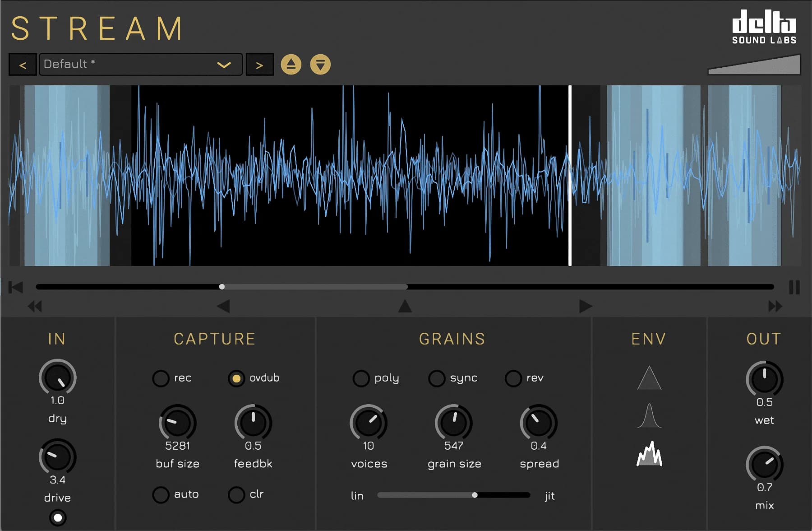The width and height of the screenshot is (812, 531).
Task: Click the rewind double-arrow icon
Action: (x=35, y=306)
